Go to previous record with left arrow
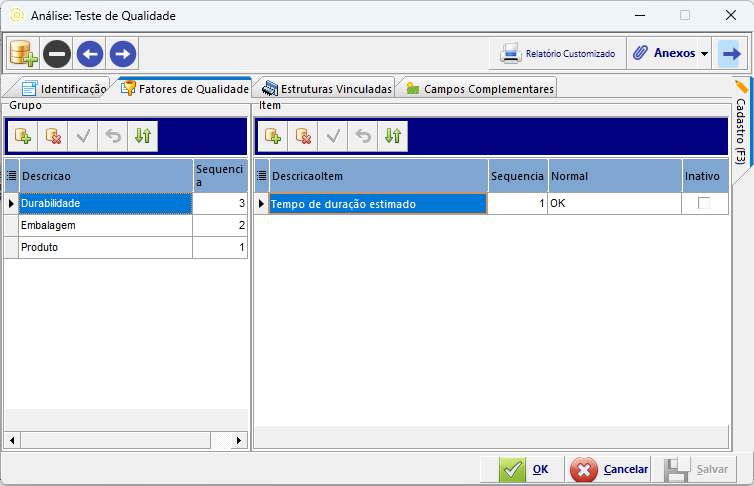 [90, 53]
